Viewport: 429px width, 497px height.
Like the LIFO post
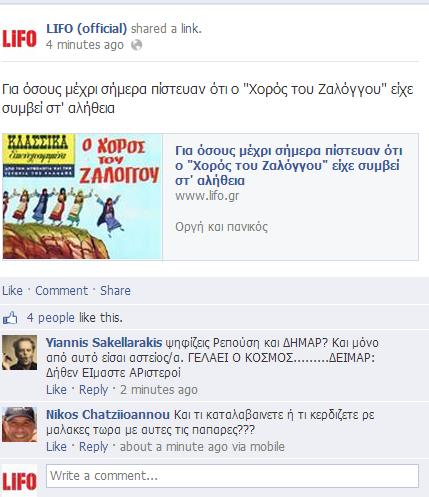[12, 291]
